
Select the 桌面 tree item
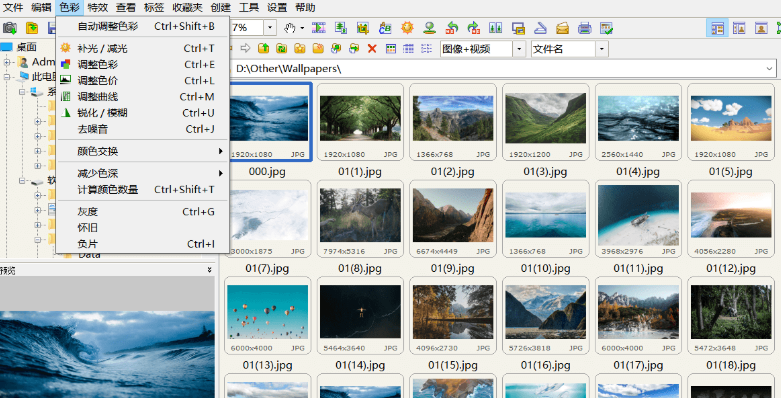point(26,47)
